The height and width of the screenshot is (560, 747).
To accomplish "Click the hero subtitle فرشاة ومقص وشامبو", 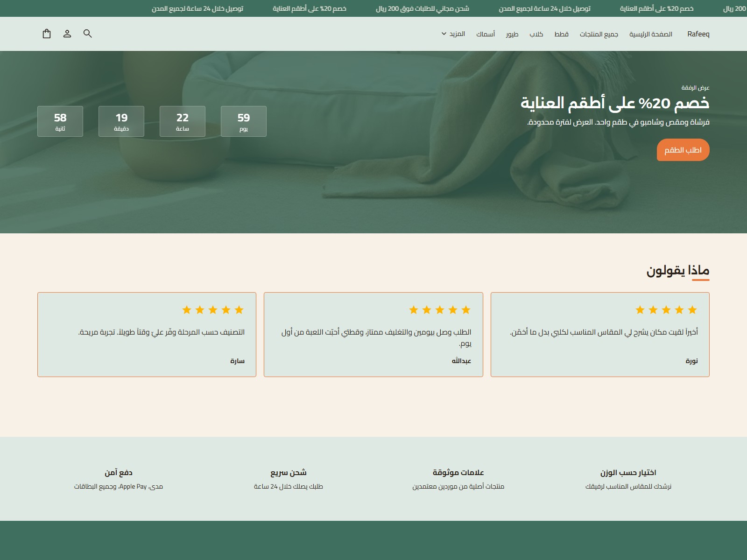I will [618, 122].
